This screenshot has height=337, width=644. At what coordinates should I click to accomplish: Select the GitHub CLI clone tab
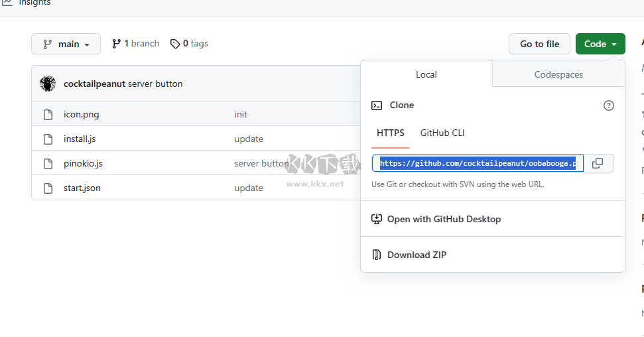[442, 133]
